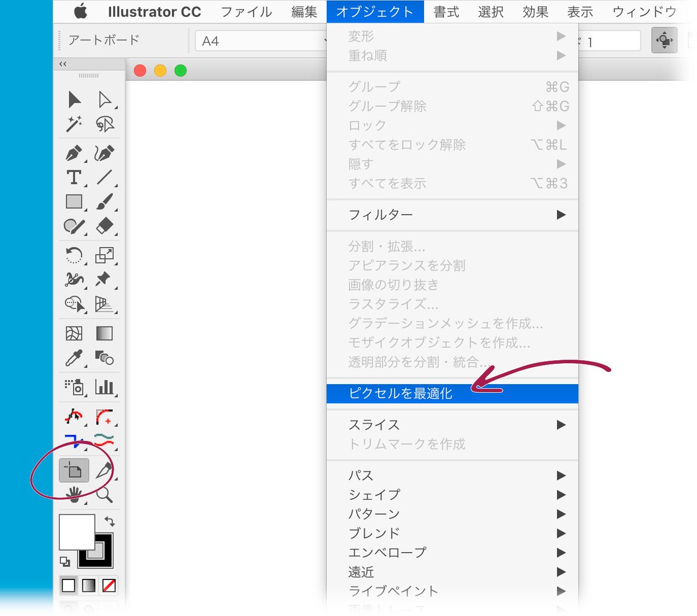697x616 pixels.
Task: Select the Blend tool
Action: pos(105,357)
